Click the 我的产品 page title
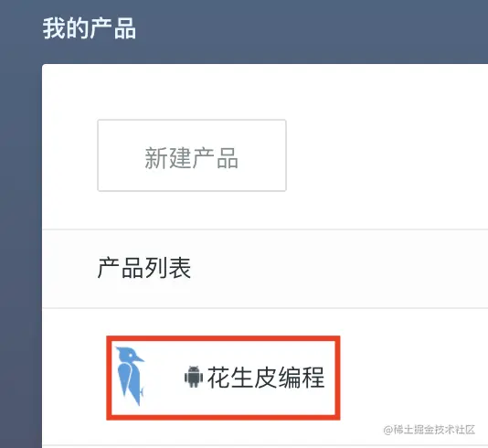The height and width of the screenshot is (448, 488). [90, 28]
